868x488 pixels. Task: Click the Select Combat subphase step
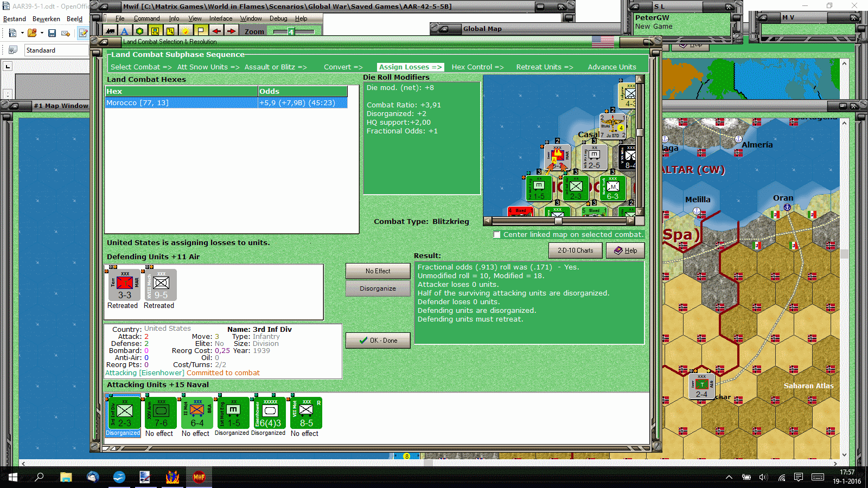(141, 67)
